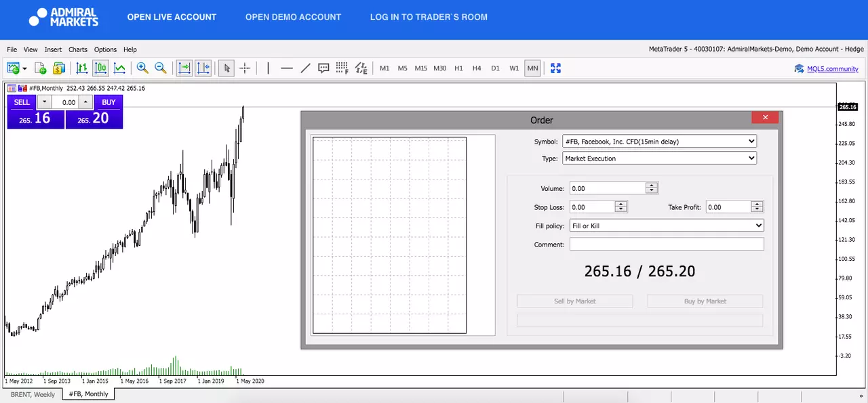Select the text label comment tool

coord(323,68)
